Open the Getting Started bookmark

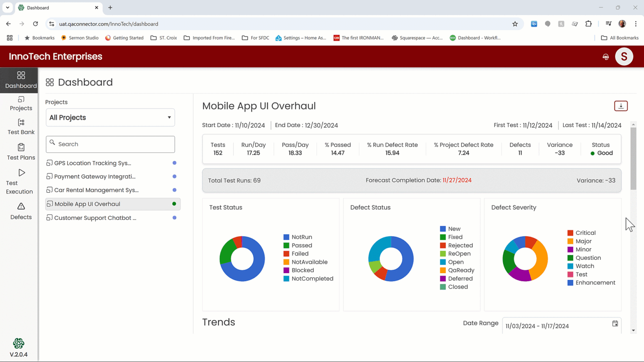pos(124,38)
